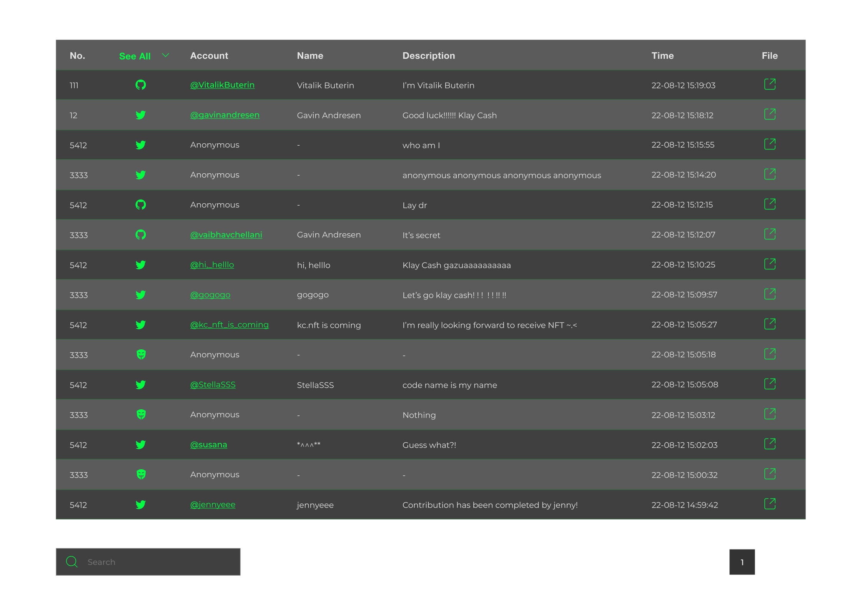The height and width of the screenshot is (616, 862).
Task: Open file icon for StellaSSS row
Action: [x=770, y=384]
